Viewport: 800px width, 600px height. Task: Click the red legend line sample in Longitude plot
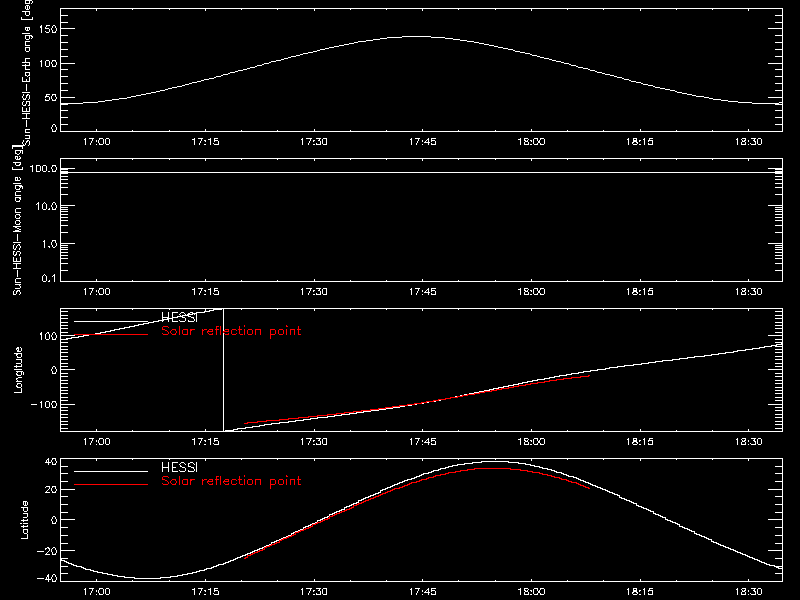pos(111,335)
